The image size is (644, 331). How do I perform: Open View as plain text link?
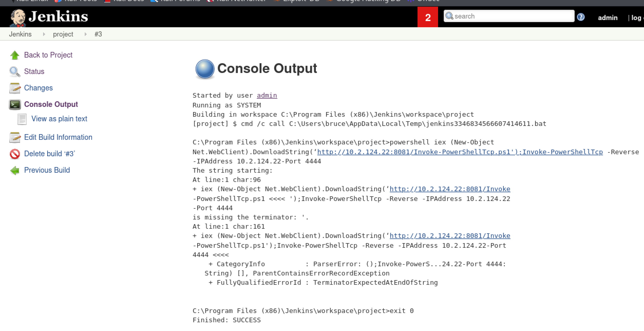tap(59, 119)
